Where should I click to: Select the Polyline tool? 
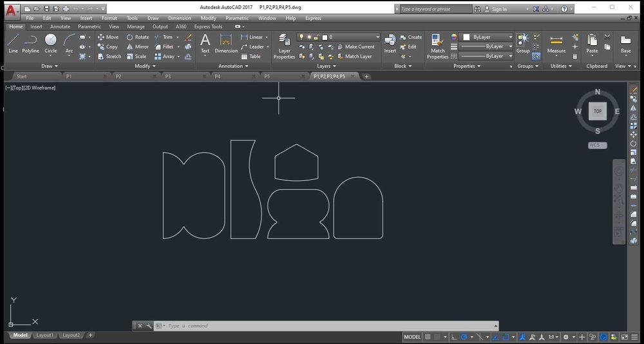[30, 44]
